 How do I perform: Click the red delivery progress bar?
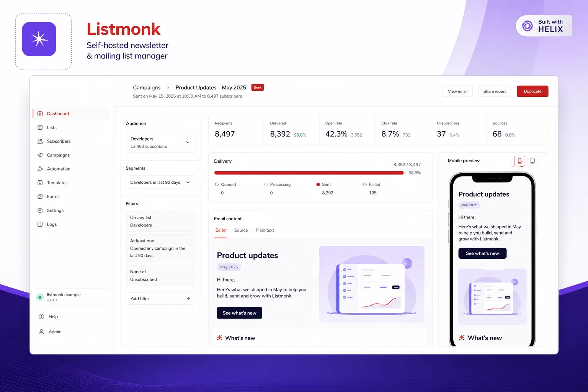[x=309, y=173]
